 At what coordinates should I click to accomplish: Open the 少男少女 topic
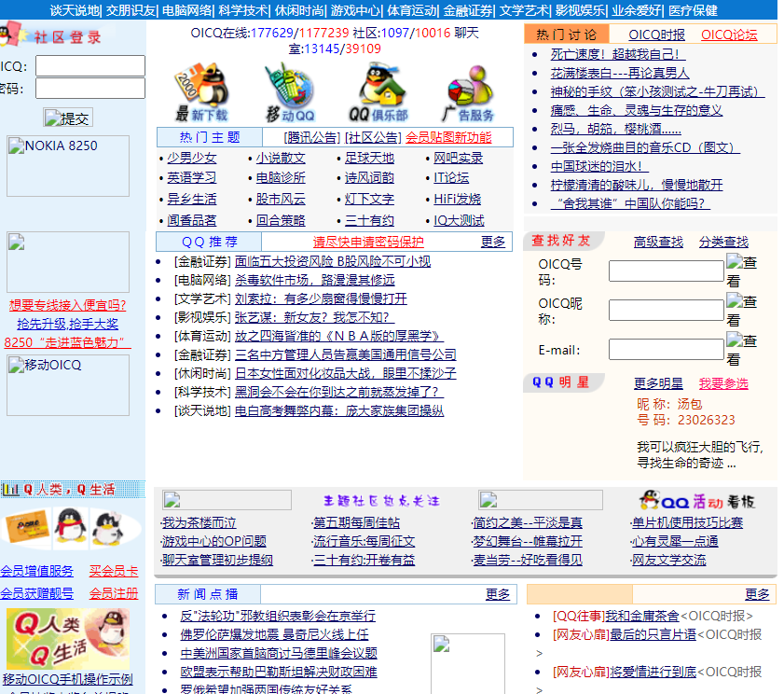click(191, 159)
